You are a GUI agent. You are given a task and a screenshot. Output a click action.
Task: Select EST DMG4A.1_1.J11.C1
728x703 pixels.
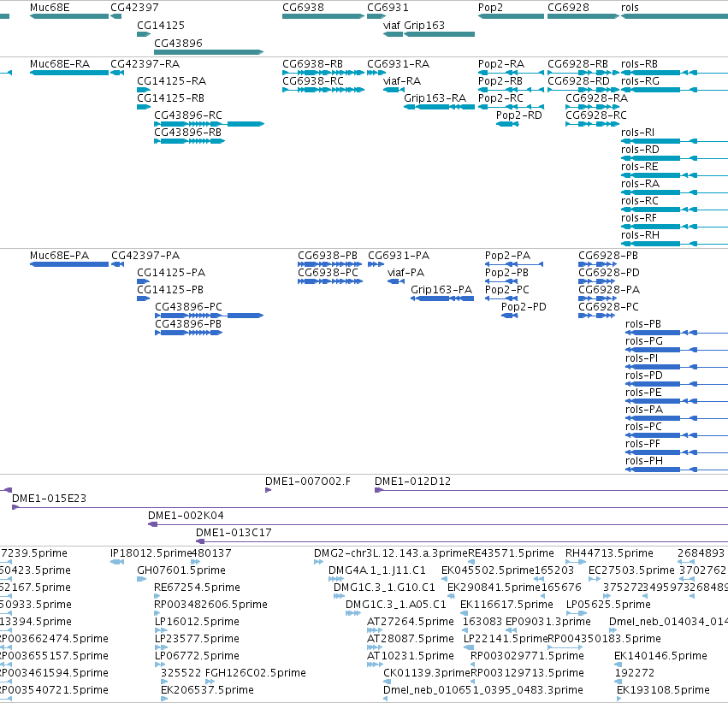click(x=377, y=570)
